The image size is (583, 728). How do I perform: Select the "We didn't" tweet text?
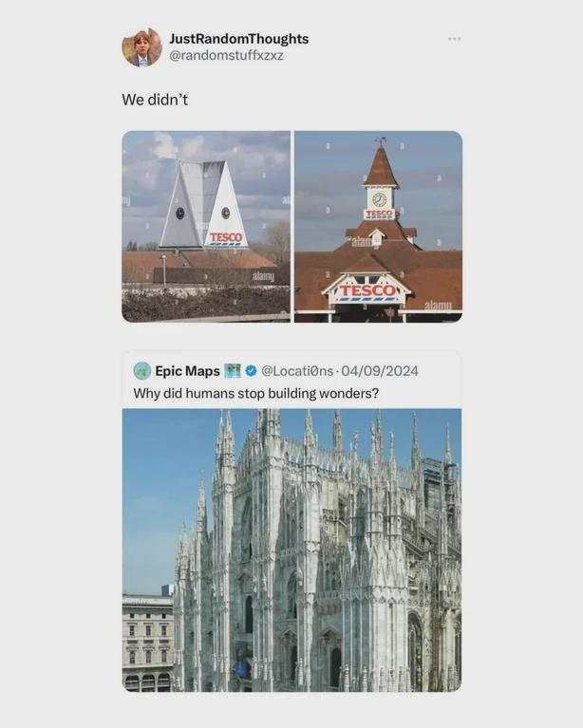155,100
